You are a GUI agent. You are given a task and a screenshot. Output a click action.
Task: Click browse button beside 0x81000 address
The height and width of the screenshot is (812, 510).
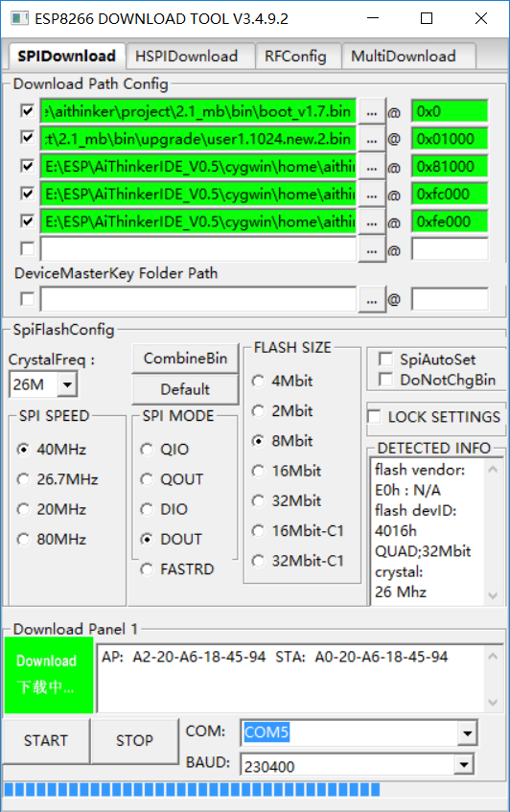pyautogui.click(x=372, y=167)
